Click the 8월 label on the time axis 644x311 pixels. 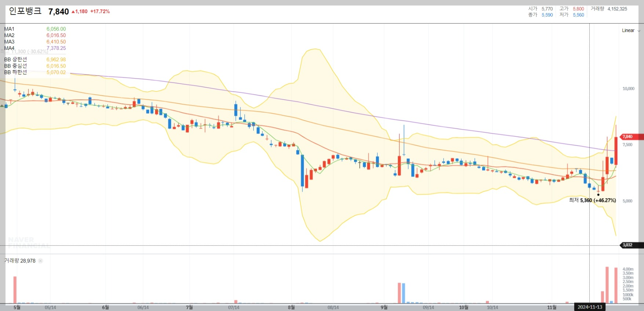pyautogui.click(x=291, y=307)
